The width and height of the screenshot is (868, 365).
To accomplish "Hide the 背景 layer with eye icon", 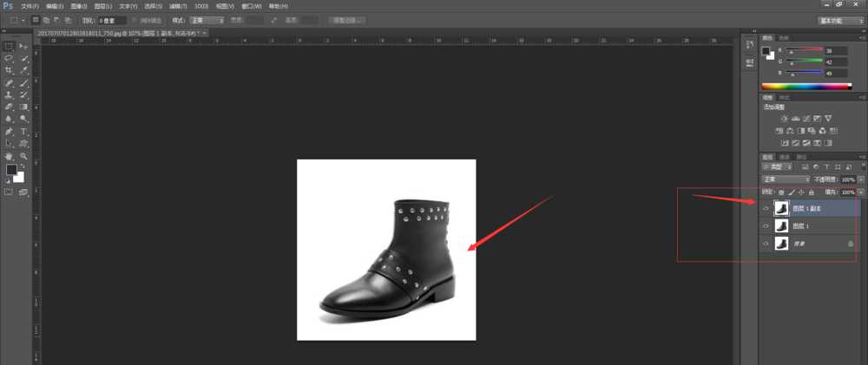I will click(766, 245).
